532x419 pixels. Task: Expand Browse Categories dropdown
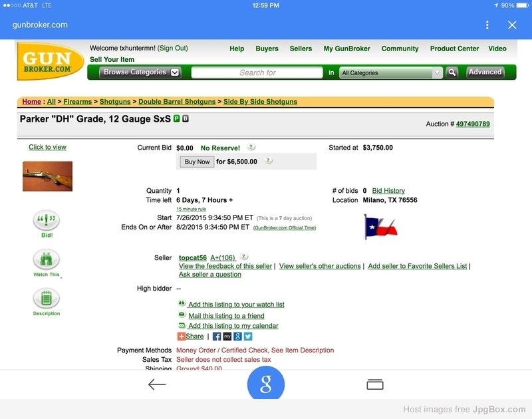click(x=140, y=72)
